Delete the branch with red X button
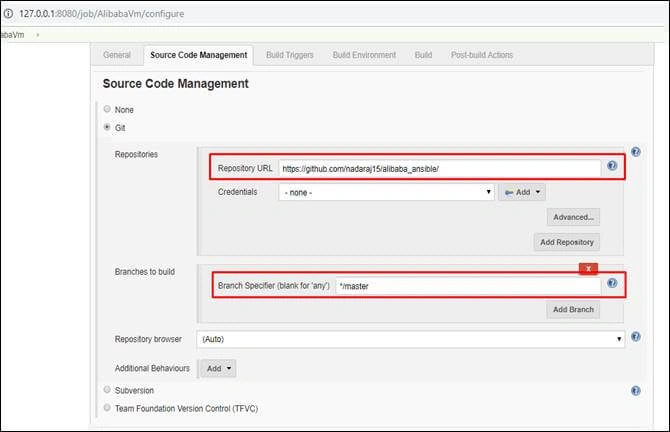Screen dimensions: 670x432 pos(588,268)
